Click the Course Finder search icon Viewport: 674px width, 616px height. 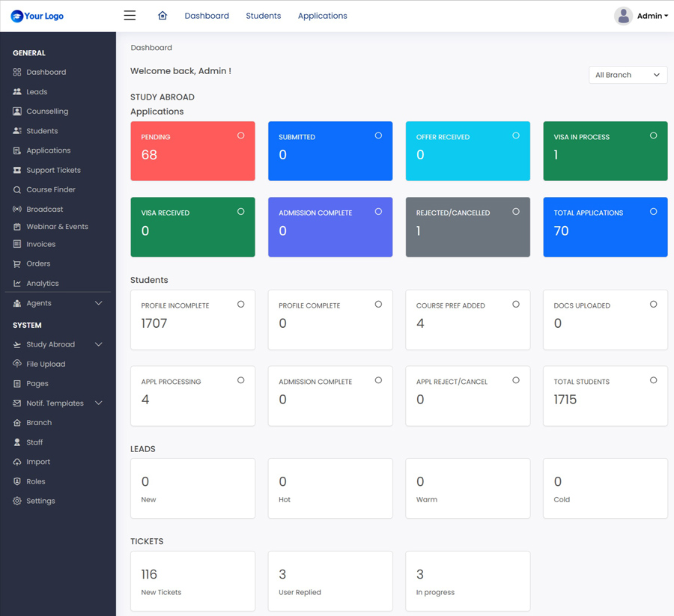pyautogui.click(x=16, y=189)
